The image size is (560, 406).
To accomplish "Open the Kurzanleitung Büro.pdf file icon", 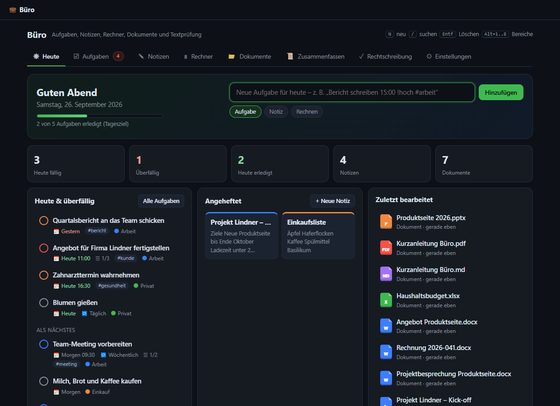I will pos(386,248).
